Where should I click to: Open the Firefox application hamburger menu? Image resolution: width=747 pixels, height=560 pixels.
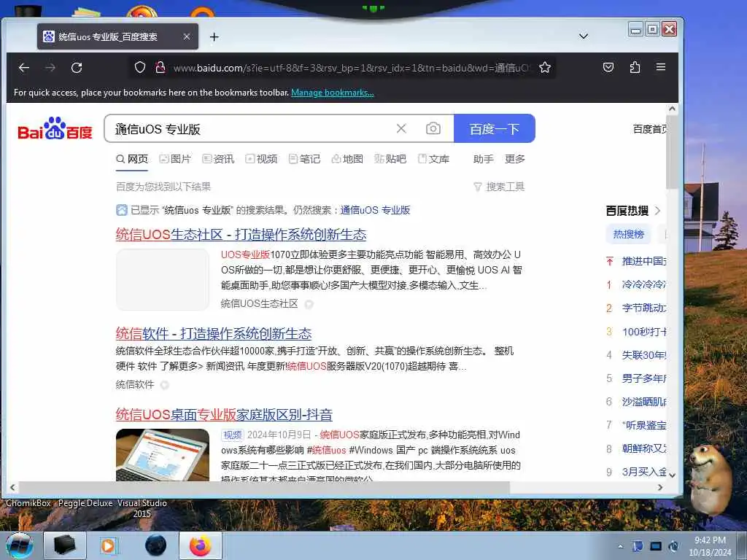coord(661,67)
